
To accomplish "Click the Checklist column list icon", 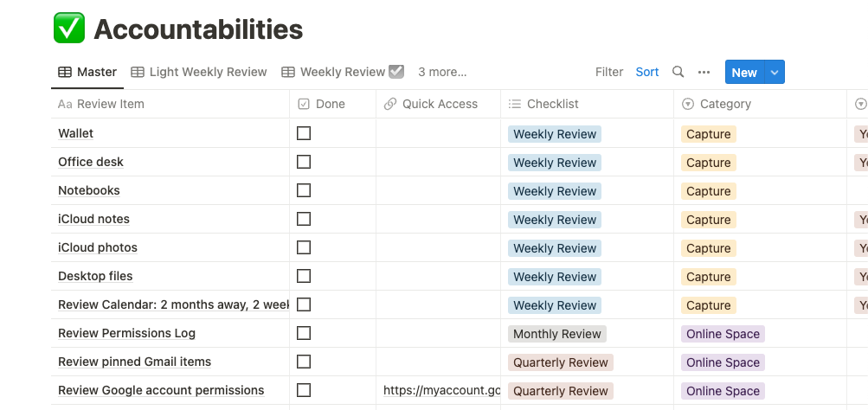I will pos(515,104).
